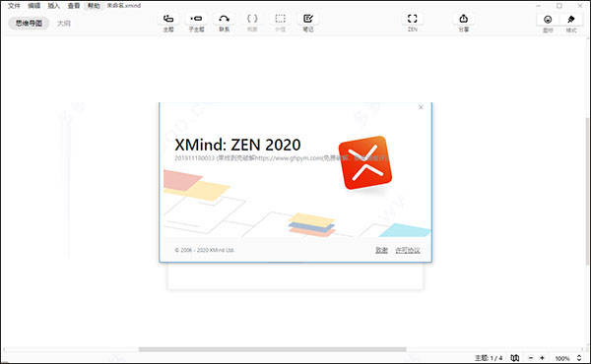Open the 帮助 menu
591x364 pixels.
pyautogui.click(x=94, y=6)
